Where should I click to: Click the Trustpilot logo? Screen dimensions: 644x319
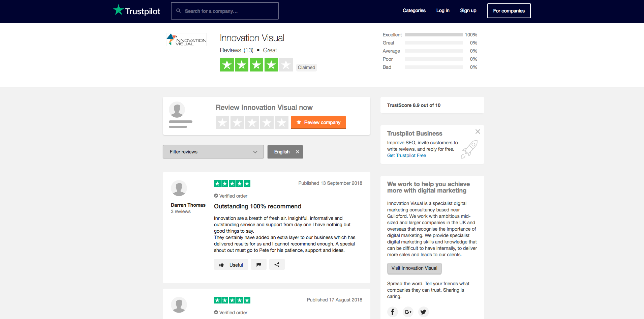[x=136, y=10]
